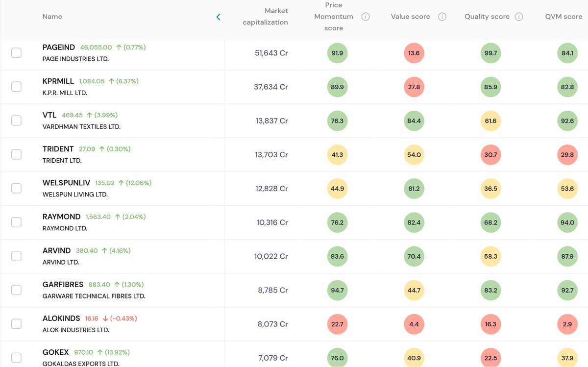Click PAGEIND quality score 99.7 badge
This screenshot has height=367, width=588.
pos(490,53)
